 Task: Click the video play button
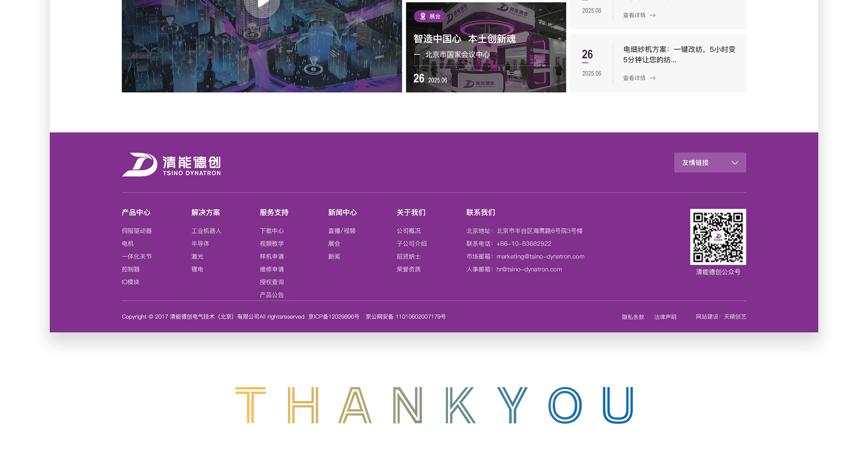[263, 5]
